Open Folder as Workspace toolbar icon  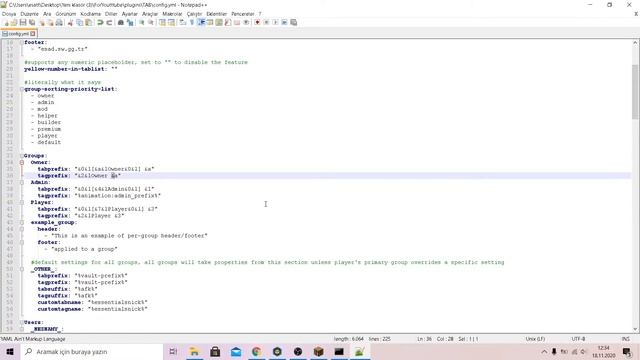(237, 22)
